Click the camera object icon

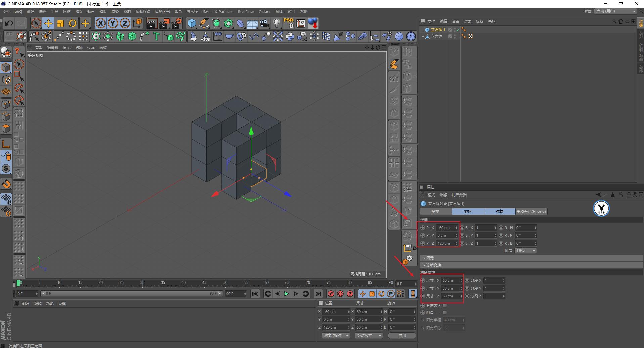pos(265,23)
